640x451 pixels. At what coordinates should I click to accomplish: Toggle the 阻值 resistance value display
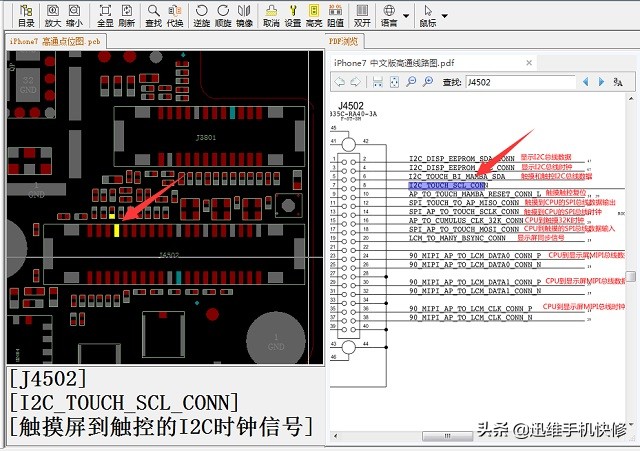pyautogui.click(x=335, y=14)
